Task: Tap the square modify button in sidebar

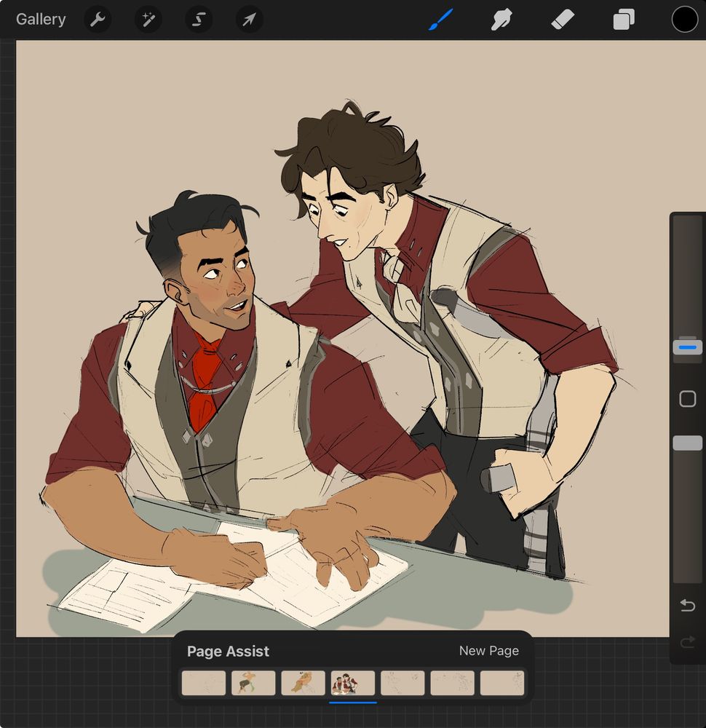Action: click(687, 399)
